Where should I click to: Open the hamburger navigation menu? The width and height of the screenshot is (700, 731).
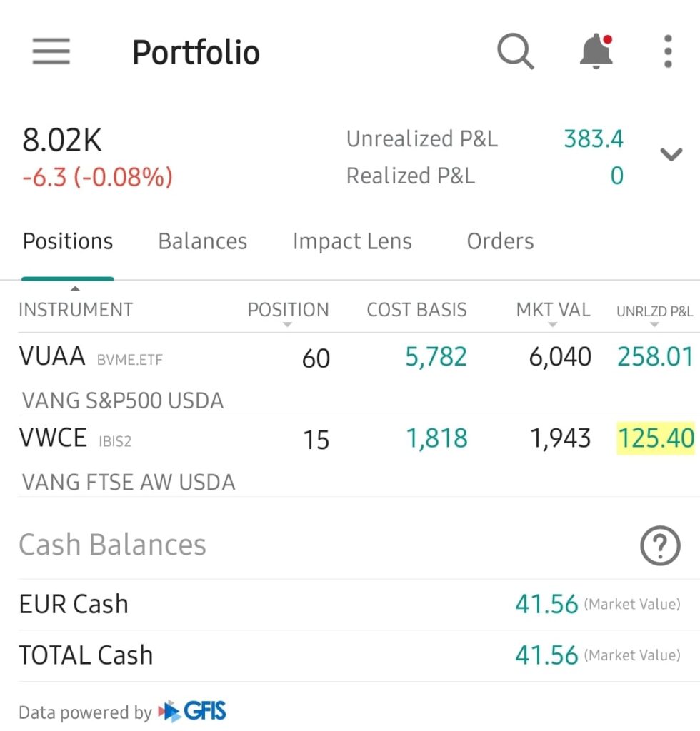click(51, 52)
